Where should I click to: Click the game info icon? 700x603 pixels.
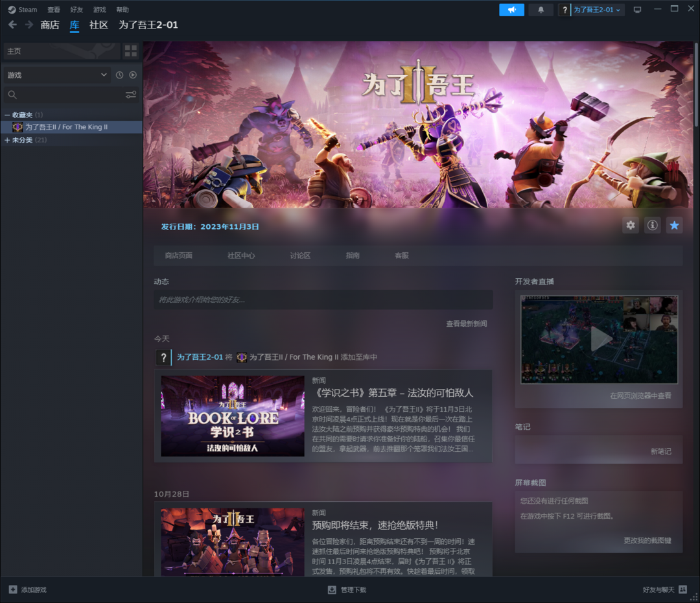coord(652,225)
